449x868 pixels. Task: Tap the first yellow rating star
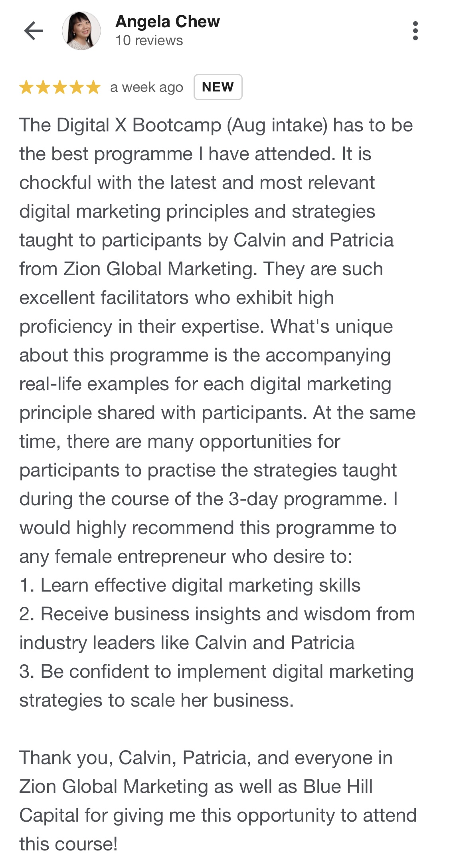pos(26,87)
